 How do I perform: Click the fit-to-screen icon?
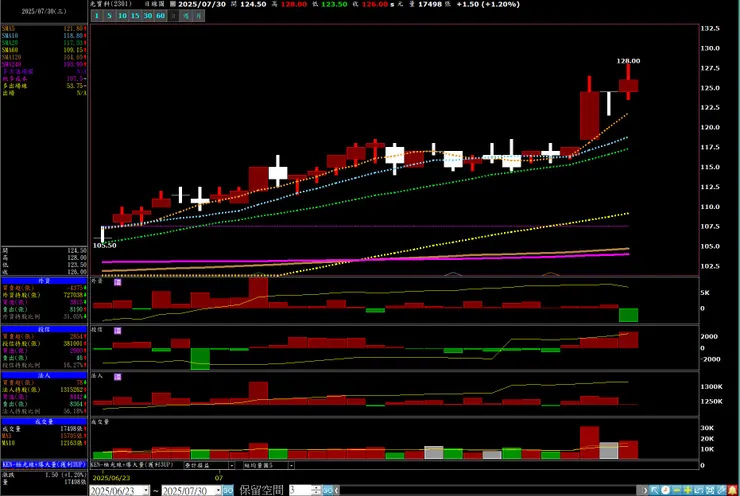710,490
